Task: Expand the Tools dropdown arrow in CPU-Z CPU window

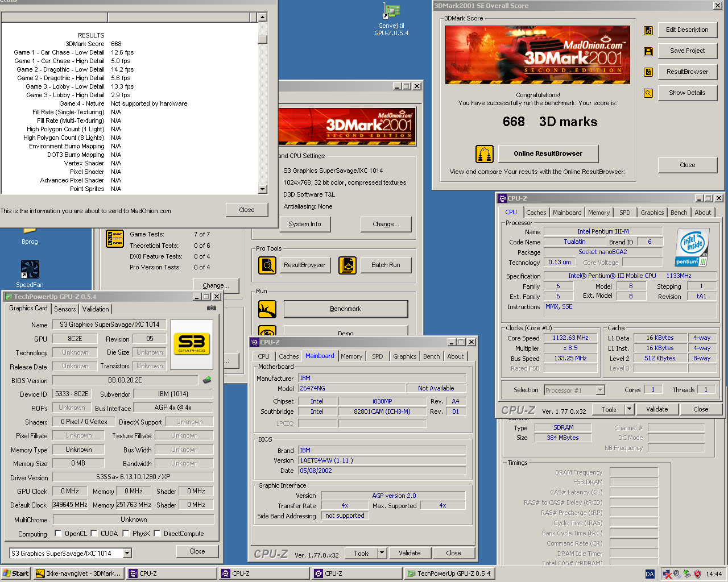Action: tap(629, 409)
